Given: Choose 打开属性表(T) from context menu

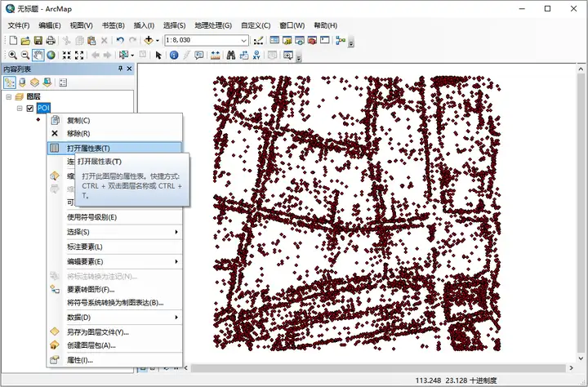Looking at the screenshot, I should [88, 148].
